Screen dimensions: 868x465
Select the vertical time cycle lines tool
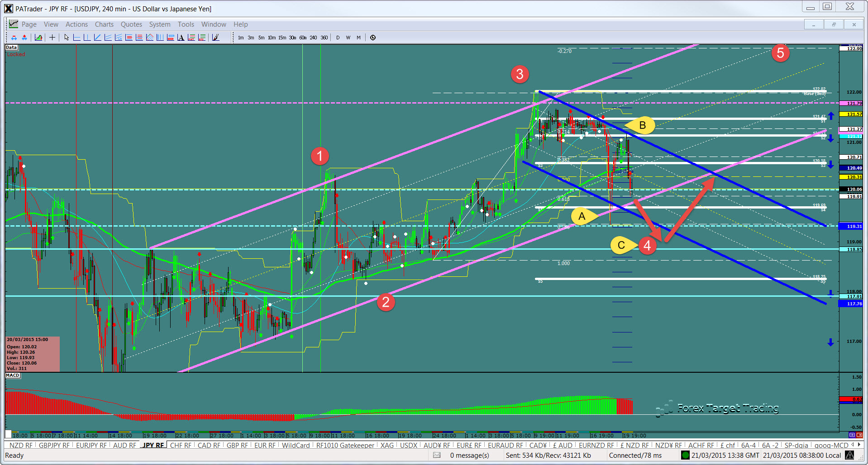tap(160, 38)
